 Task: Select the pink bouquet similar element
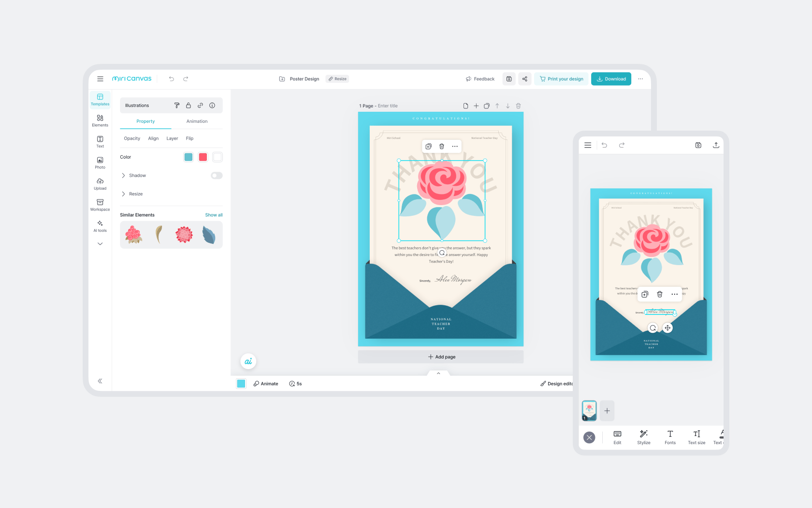[134, 235]
